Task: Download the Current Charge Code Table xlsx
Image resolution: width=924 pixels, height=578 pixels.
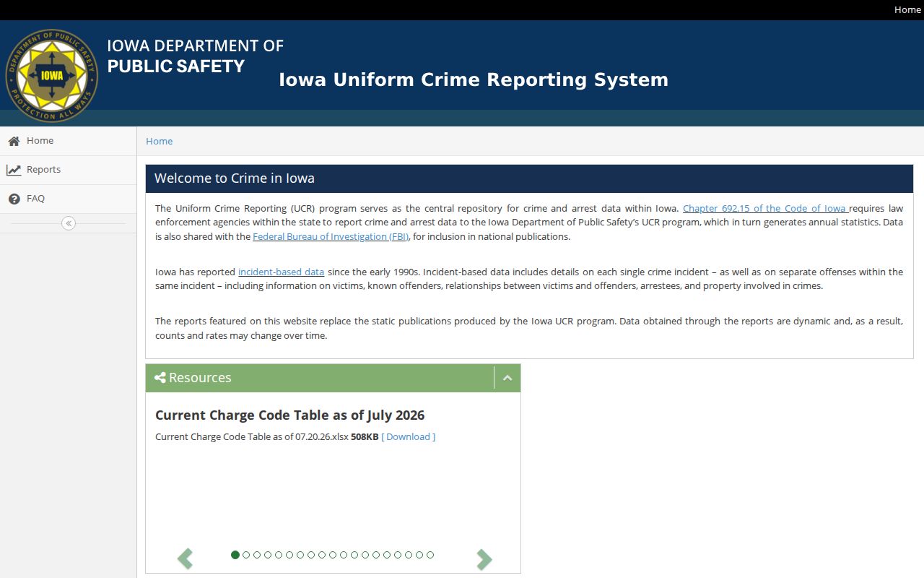Action: coord(409,436)
